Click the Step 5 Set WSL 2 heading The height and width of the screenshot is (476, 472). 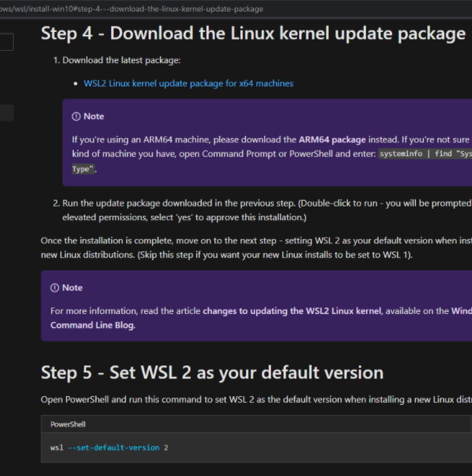[212, 373]
